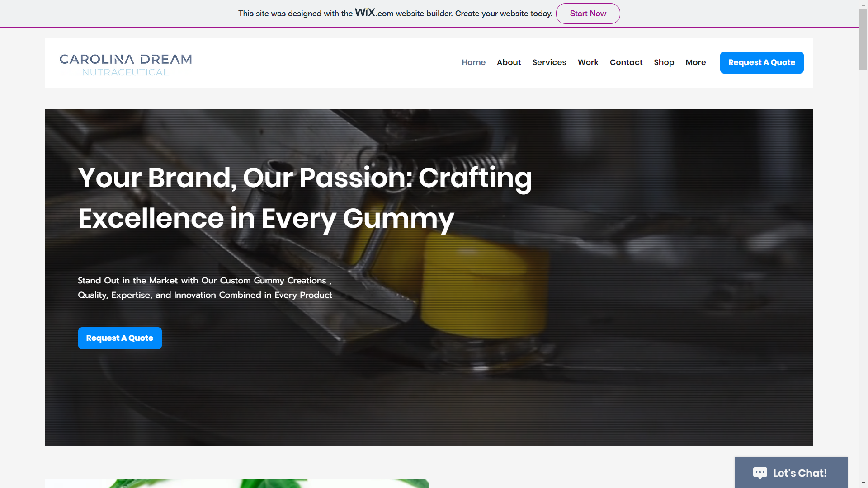868x488 pixels.
Task: Click the chat bubble icon
Action: [x=760, y=473]
